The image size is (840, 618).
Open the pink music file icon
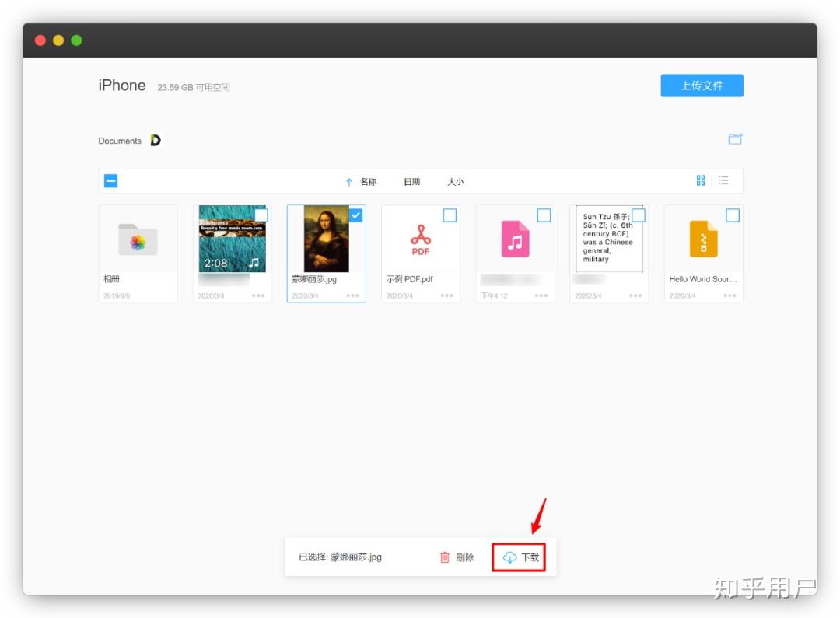516,239
